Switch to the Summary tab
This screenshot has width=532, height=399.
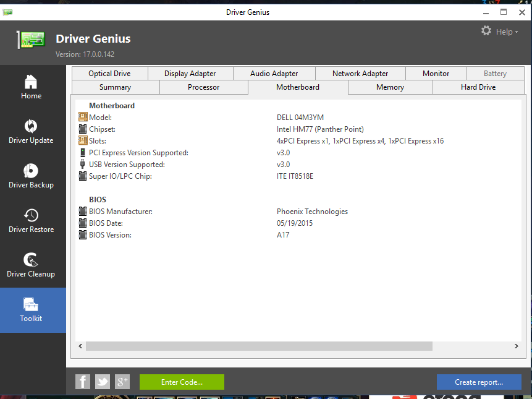[116, 87]
